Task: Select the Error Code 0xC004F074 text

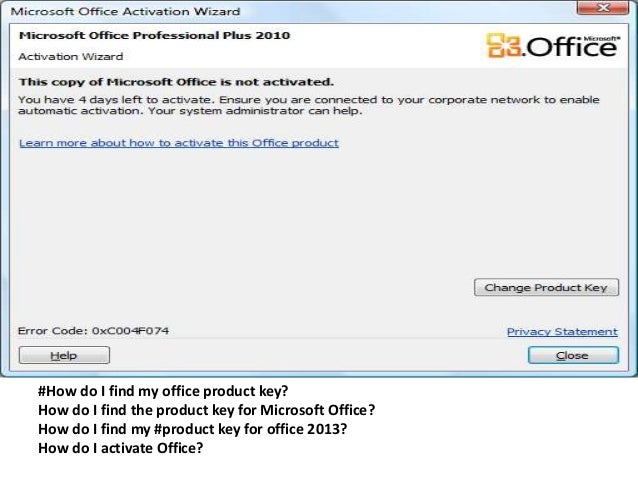Action: click(x=93, y=331)
